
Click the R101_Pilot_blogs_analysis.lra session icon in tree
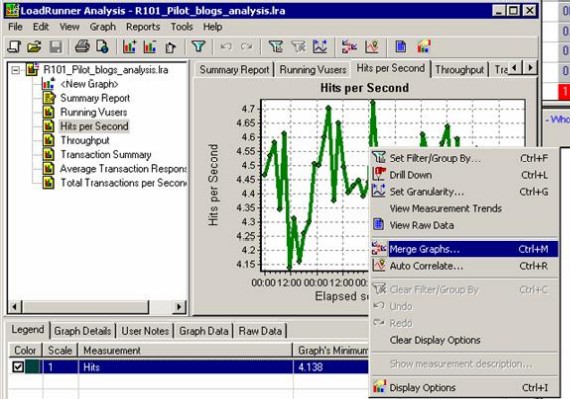click(32, 69)
